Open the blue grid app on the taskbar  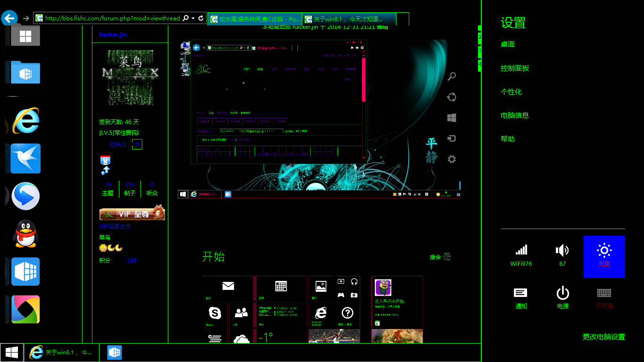pyautogui.click(x=115, y=353)
